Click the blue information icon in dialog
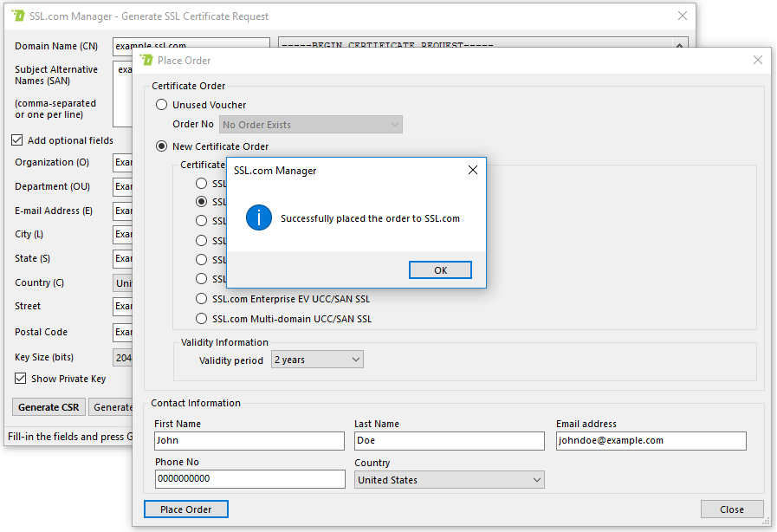Image resolution: width=777 pixels, height=532 pixels. pos(259,218)
